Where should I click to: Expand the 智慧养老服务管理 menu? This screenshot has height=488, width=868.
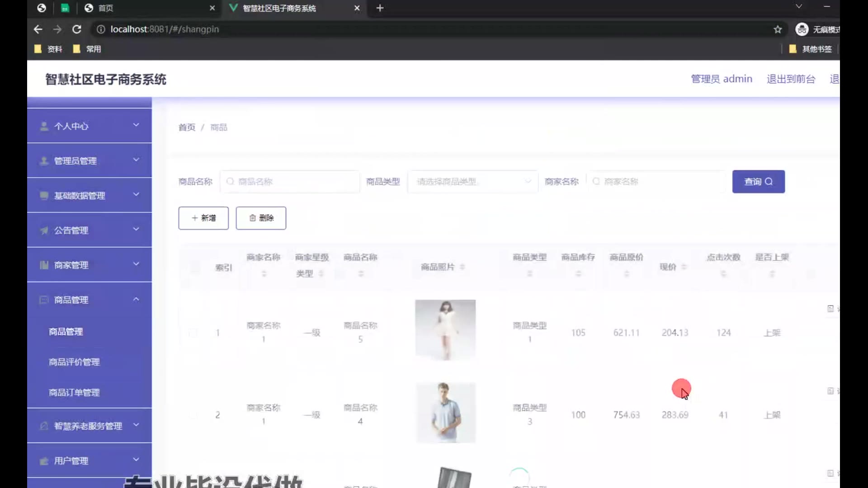90,426
